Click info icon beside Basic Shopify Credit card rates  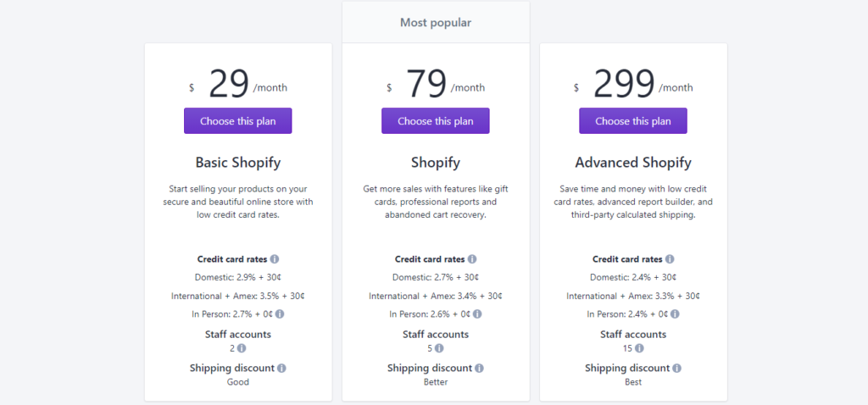click(x=275, y=259)
